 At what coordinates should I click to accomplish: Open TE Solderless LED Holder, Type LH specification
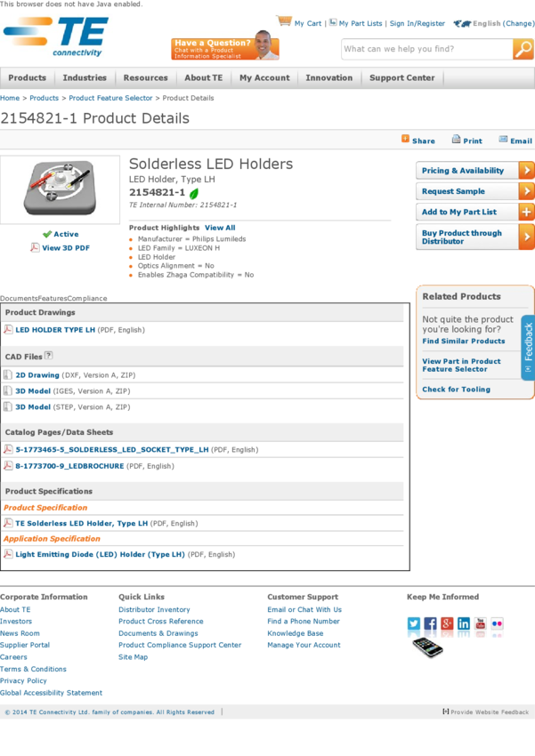click(82, 523)
